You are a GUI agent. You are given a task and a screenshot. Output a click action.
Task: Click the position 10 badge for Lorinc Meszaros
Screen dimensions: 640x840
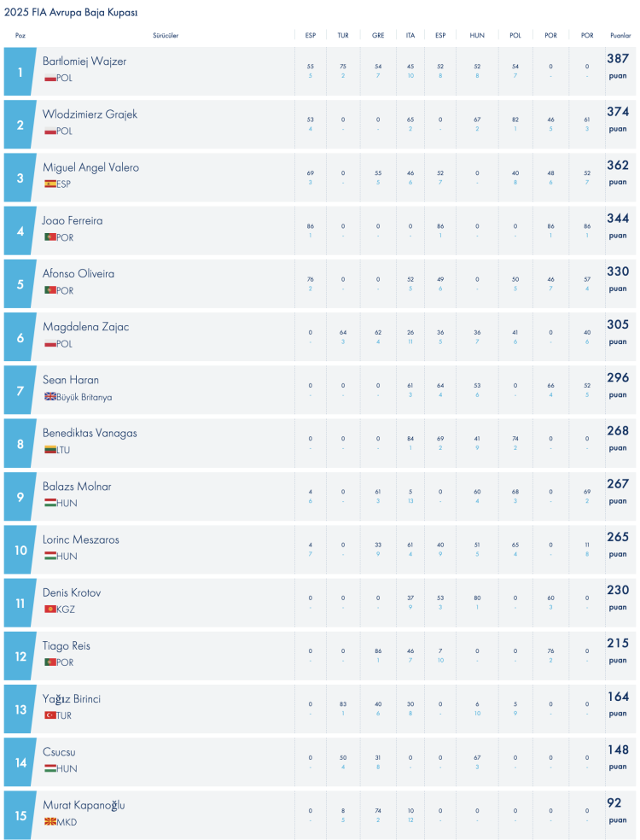point(20,548)
